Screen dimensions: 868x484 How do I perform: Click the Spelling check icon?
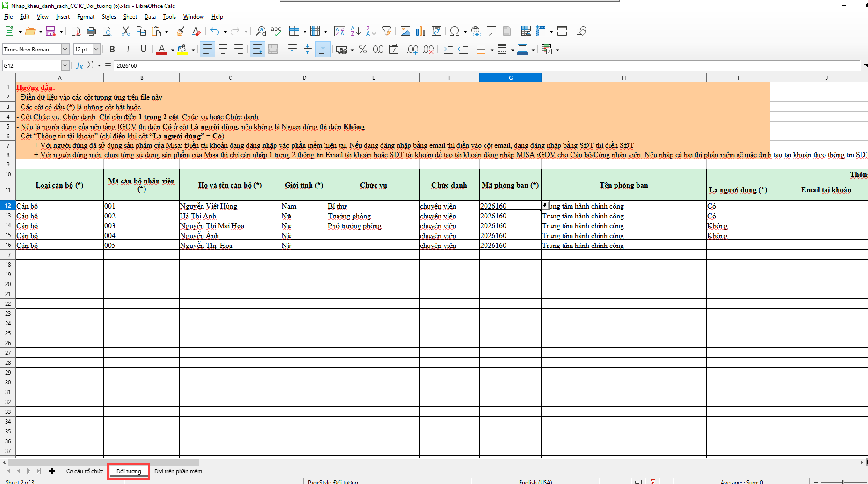276,31
